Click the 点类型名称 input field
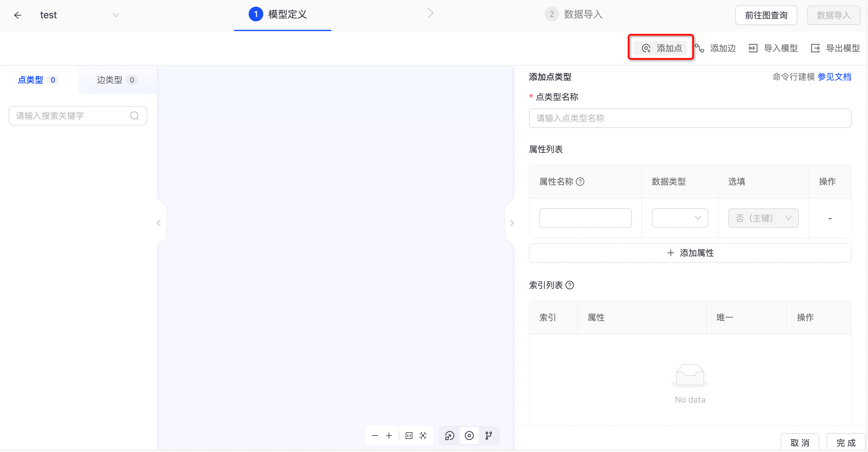Viewport: 868px width, 452px height. (690, 118)
